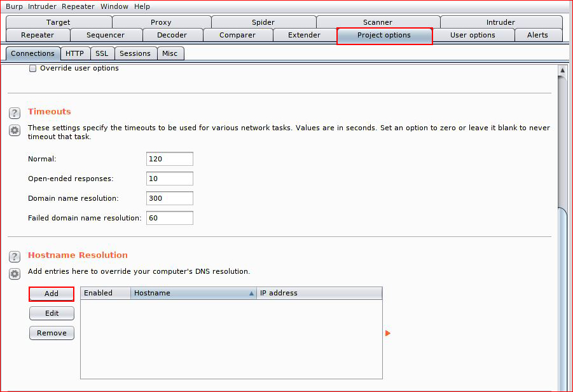Open the Intruder menu in menu bar
Screen dimensions: 573x392
click(x=42, y=6)
